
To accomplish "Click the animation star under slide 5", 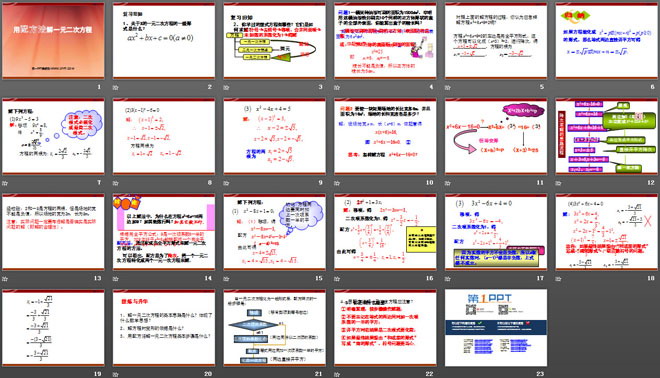I will 447,88.
